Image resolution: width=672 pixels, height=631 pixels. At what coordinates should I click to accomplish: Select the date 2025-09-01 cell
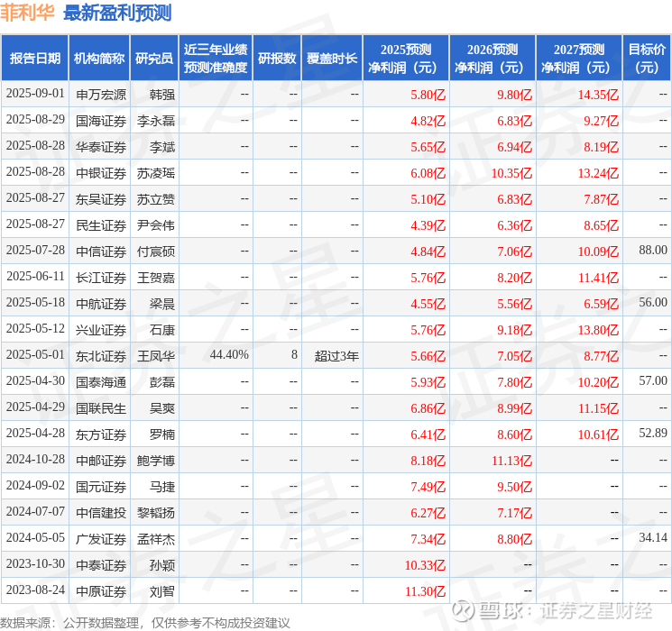point(35,94)
